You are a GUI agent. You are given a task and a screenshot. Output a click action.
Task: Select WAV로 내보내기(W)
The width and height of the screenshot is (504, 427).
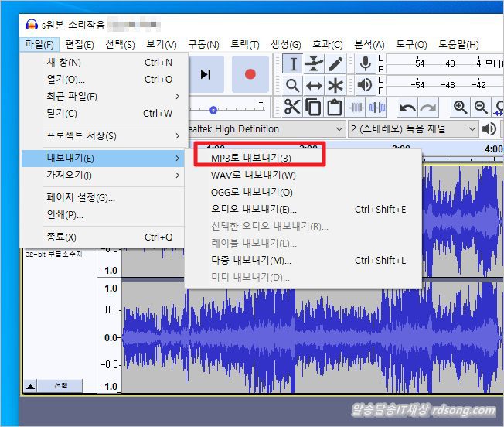tap(303, 176)
